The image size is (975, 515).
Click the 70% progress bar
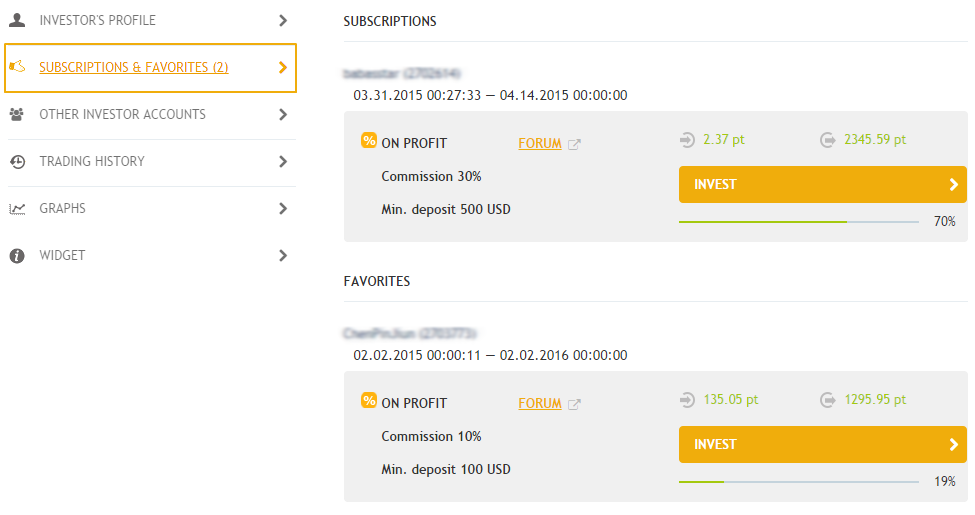pos(798,221)
